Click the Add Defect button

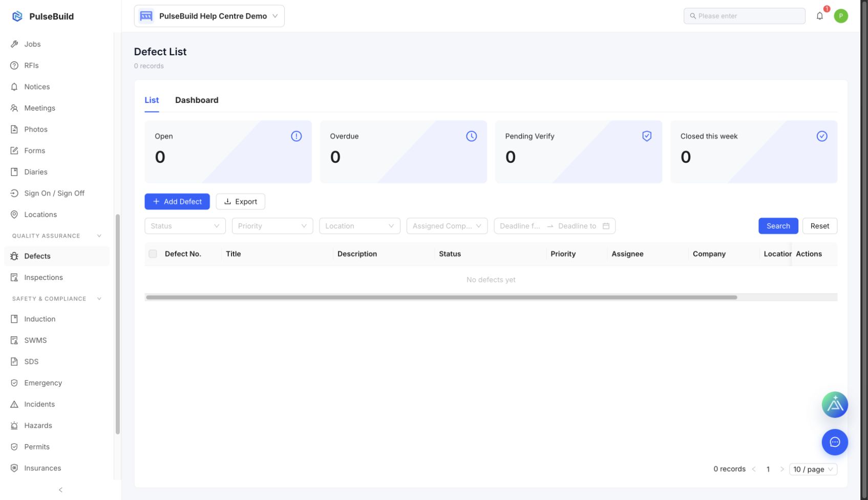[x=177, y=202]
